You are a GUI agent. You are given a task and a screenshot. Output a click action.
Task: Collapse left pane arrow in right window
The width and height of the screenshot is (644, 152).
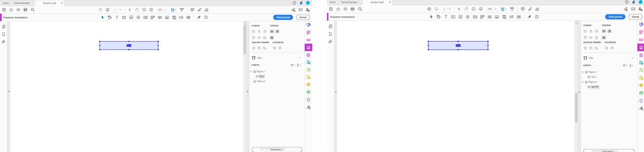(x=335, y=92)
